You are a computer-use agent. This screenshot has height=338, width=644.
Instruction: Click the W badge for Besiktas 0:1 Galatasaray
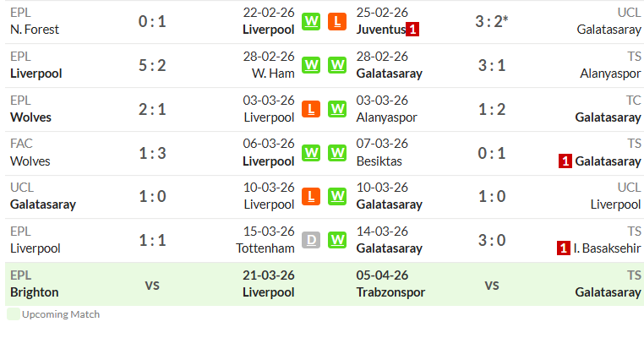[x=337, y=153]
